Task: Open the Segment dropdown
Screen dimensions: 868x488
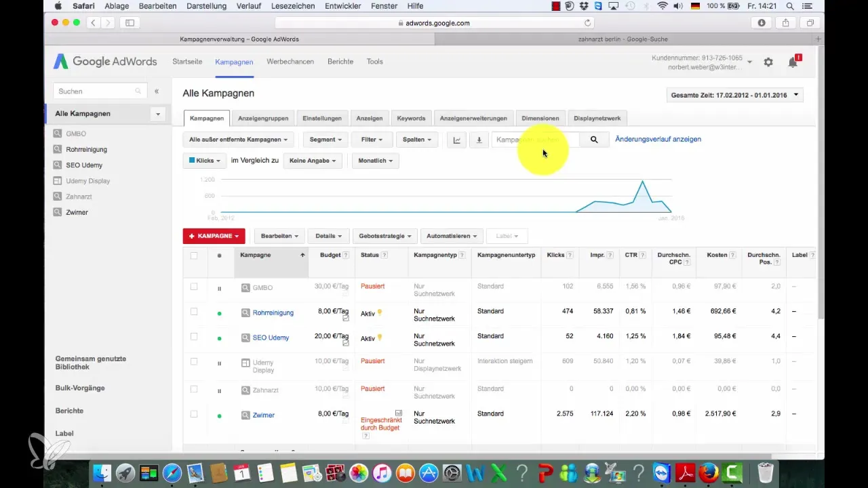Action: (x=326, y=140)
